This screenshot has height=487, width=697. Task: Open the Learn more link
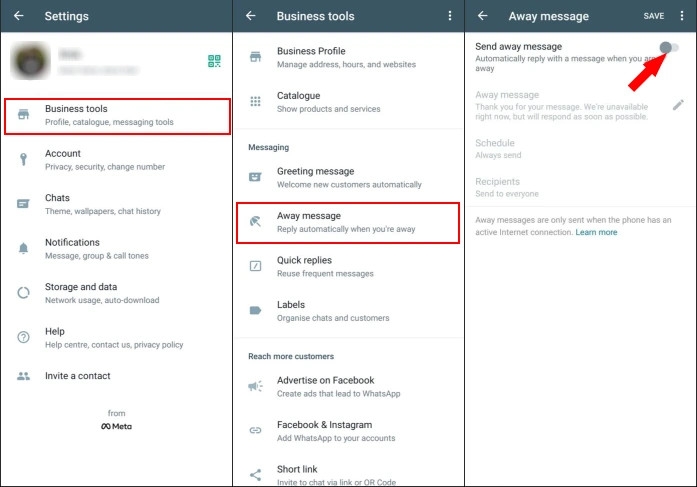coord(596,232)
